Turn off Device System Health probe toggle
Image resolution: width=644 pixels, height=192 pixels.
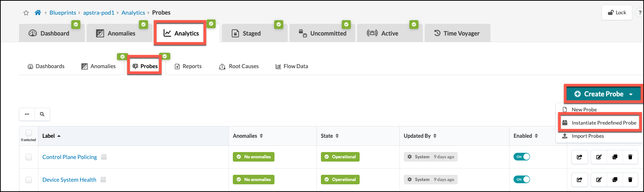click(522, 180)
